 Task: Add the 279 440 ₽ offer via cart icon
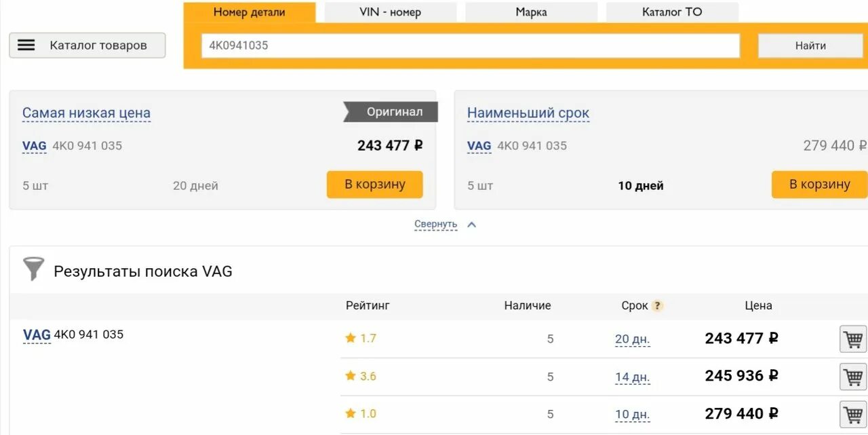coord(853,414)
